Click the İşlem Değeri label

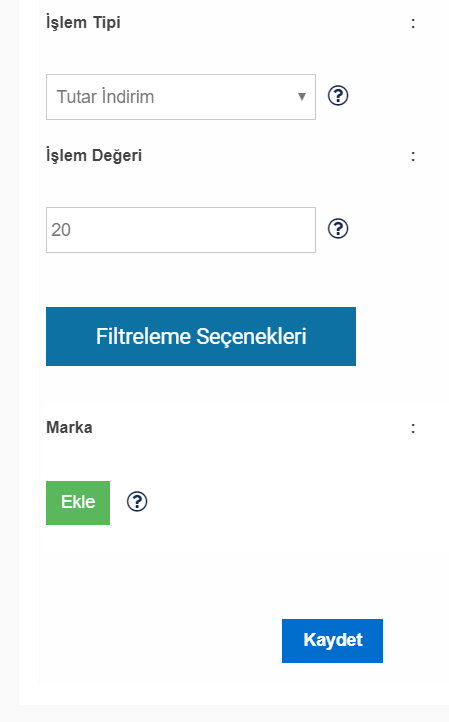tap(94, 156)
